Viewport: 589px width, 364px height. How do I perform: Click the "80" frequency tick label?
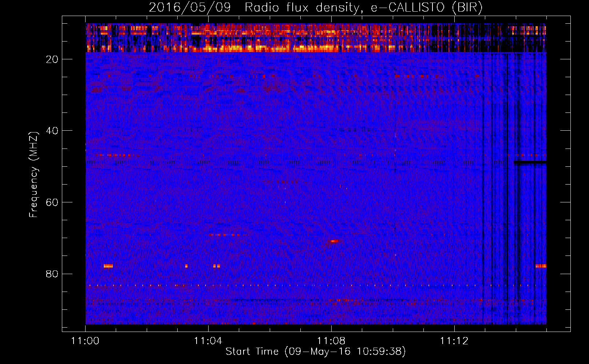(x=52, y=274)
